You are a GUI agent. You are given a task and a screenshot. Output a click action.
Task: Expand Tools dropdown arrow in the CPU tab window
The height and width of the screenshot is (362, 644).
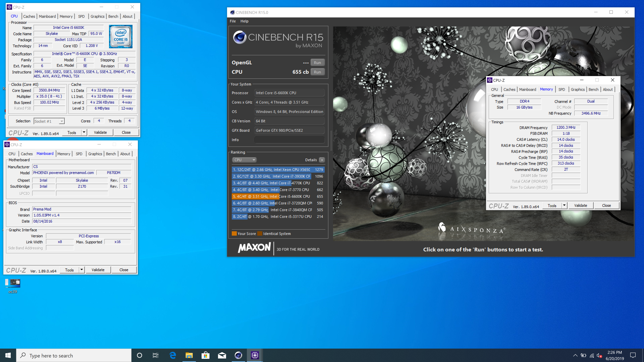tap(84, 132)
